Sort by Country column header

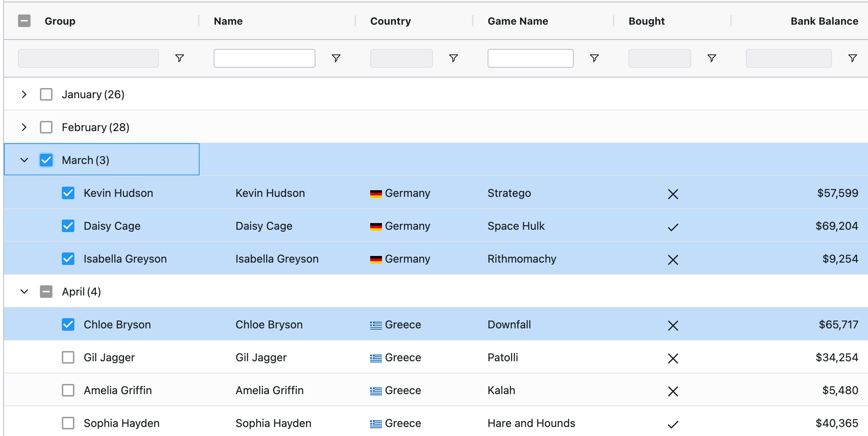point(390,21)
